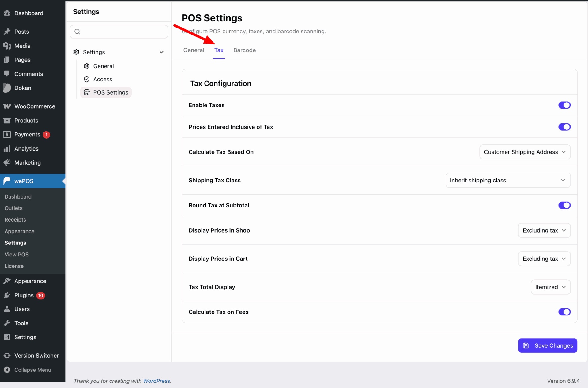The image size is (588, 388).
Task: Select the Tax tab
Action: [x=219, y=50]
